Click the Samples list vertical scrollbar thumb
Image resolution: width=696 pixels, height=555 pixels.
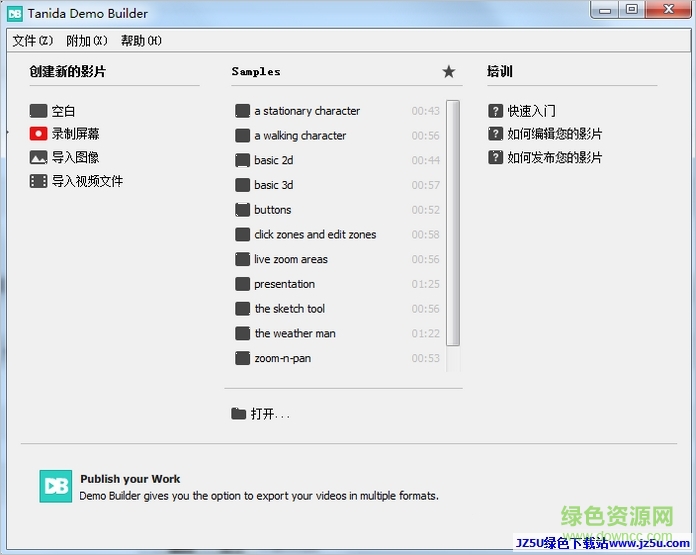click(453, 223)
